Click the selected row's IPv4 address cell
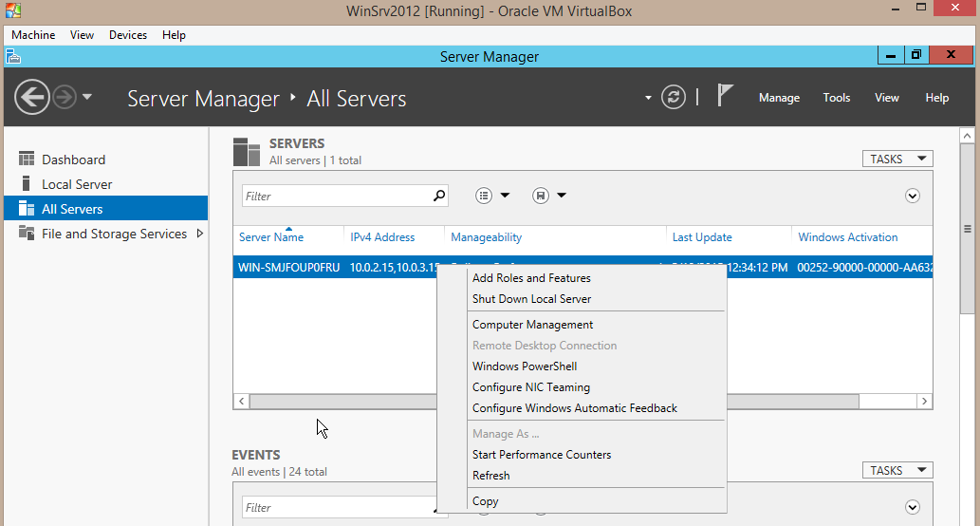Image resolution: width=980 pixels, height=526 pixels. tap(395, 268)
